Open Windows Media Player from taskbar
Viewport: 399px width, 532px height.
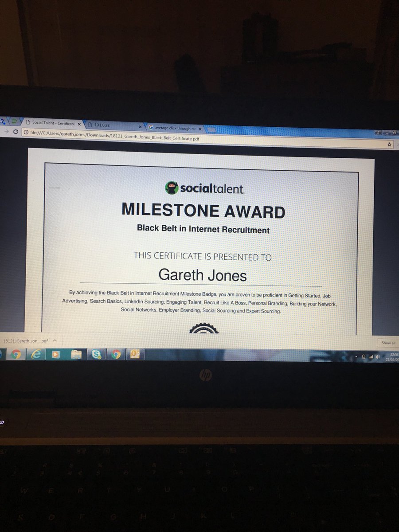click(x=55, y=354)
